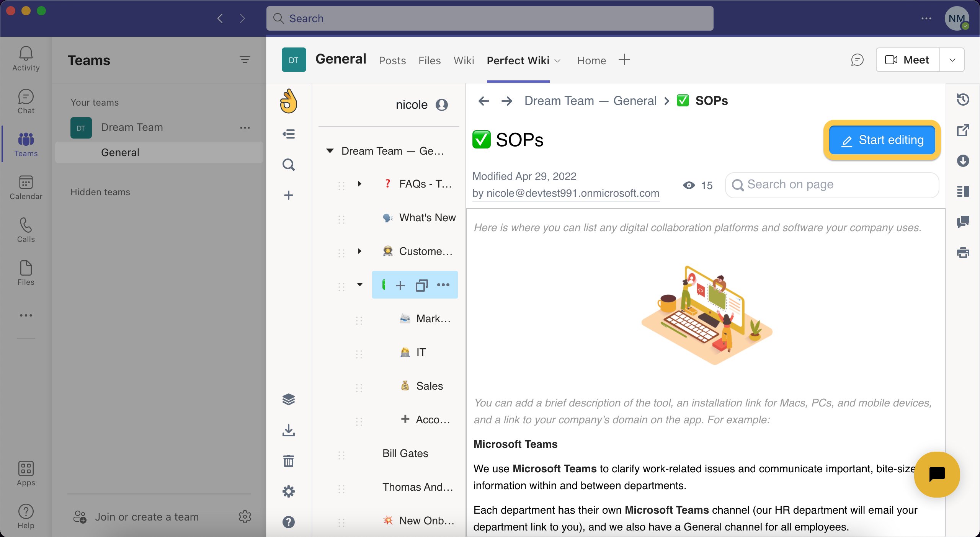
Task: Collapse the Dream Team — General tree
Action: pyautogui.click(x=330, y=151)
